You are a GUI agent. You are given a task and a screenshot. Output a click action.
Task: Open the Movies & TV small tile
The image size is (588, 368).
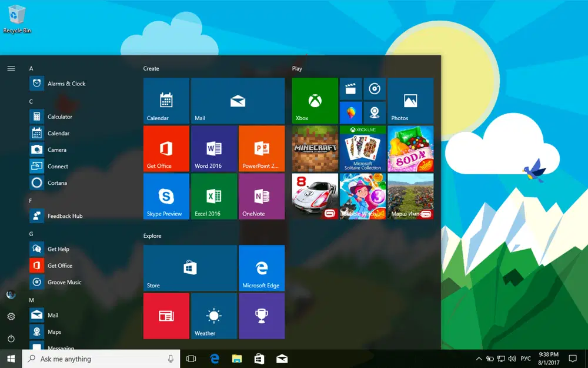pyautogui.click(x=350, y=89)
